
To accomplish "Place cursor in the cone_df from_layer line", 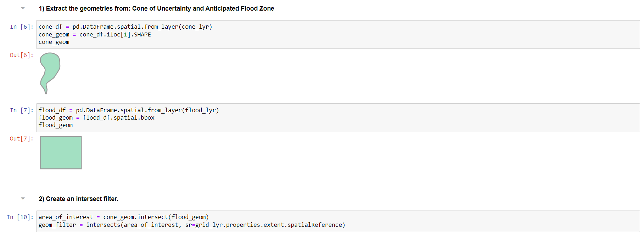I will [125, 27].
